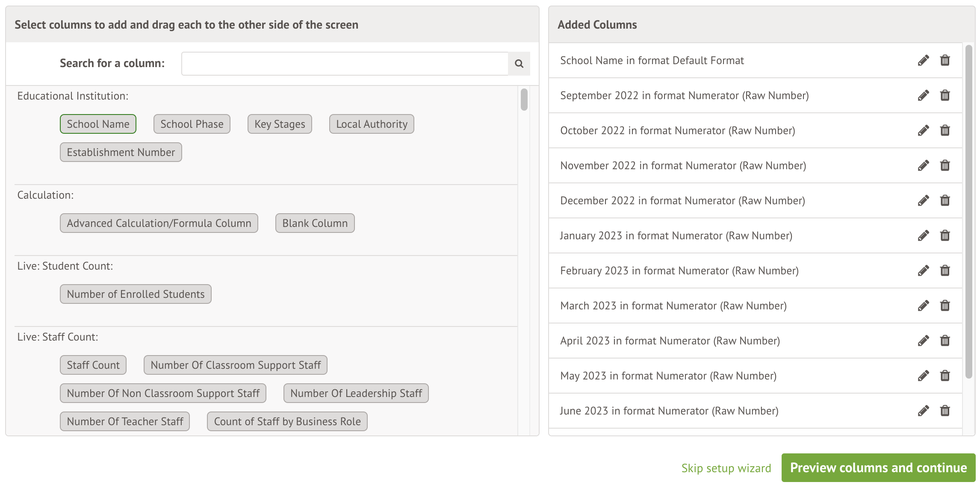Image resolution: width=980 pixels, height=488 pixels.
Task: Choose Advanced Calculation/Formula Column
Action: tap(159, 223)
